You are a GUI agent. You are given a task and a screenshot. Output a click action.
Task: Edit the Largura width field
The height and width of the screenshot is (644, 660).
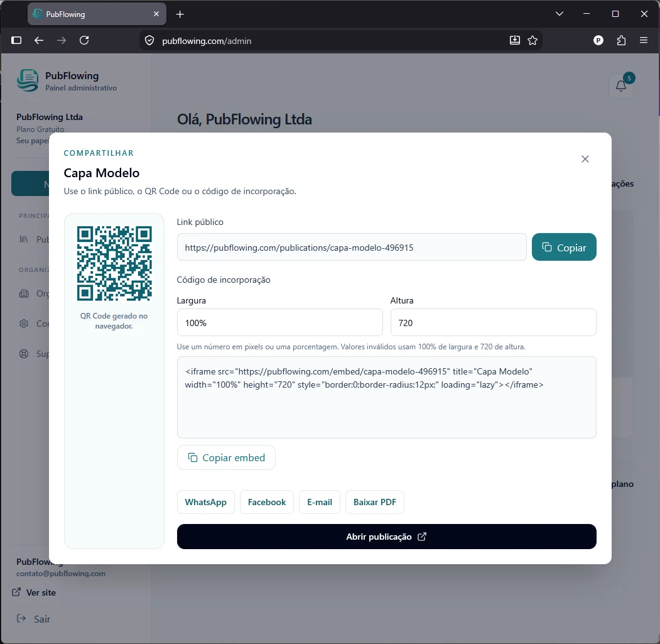point(279,322)
